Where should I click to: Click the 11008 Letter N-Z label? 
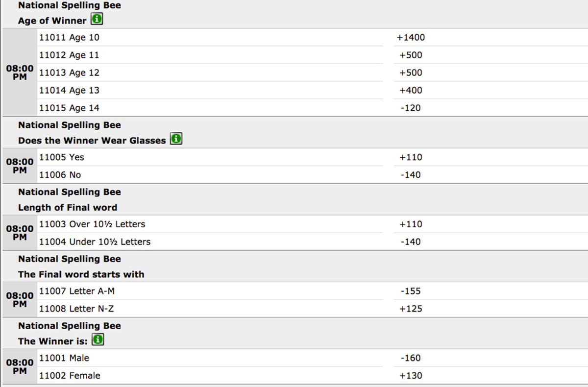[x=76, y=309]
